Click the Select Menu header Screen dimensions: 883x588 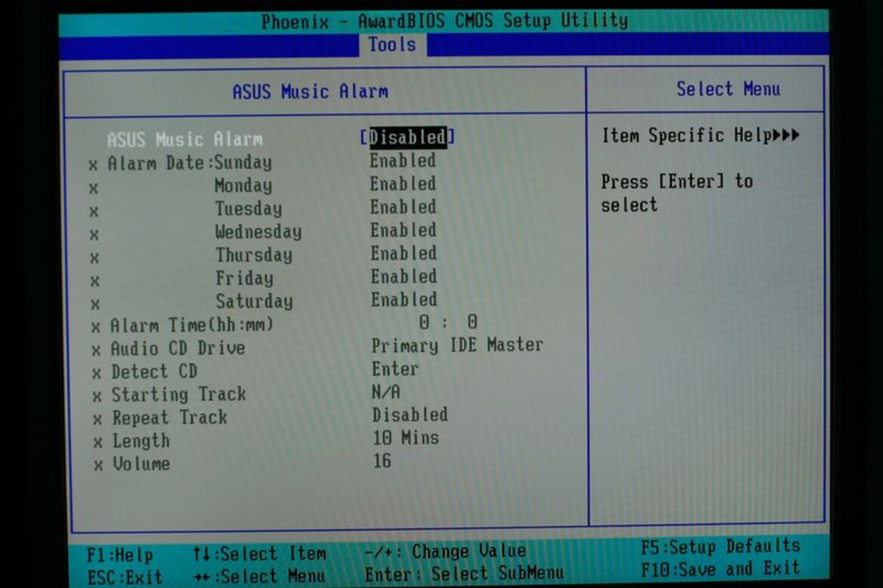click(x=728, y=89)
